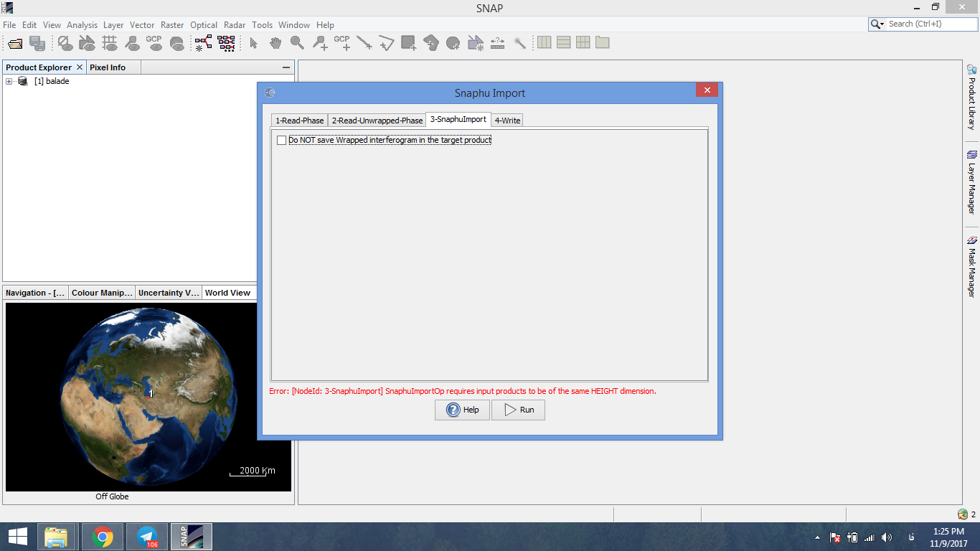Open the Navigation tab
Viewport: 980px width, 551px height.
pos(35,293)
